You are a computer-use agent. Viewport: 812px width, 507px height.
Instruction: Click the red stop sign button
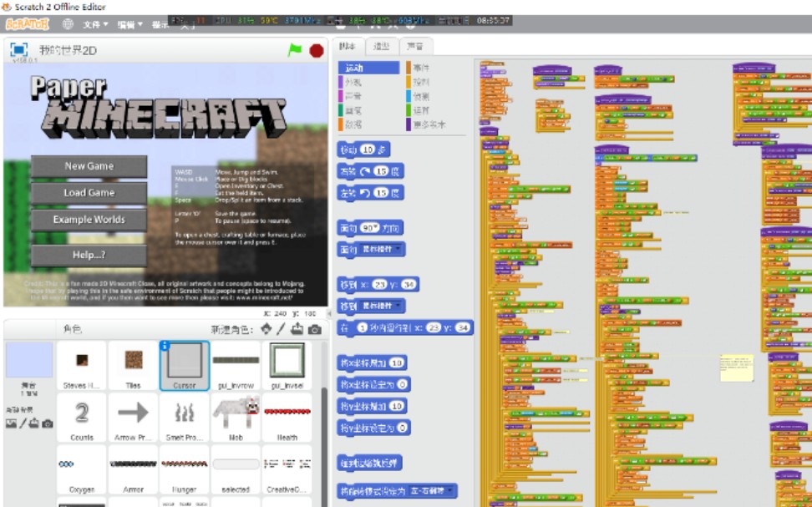tap(317, 50)
